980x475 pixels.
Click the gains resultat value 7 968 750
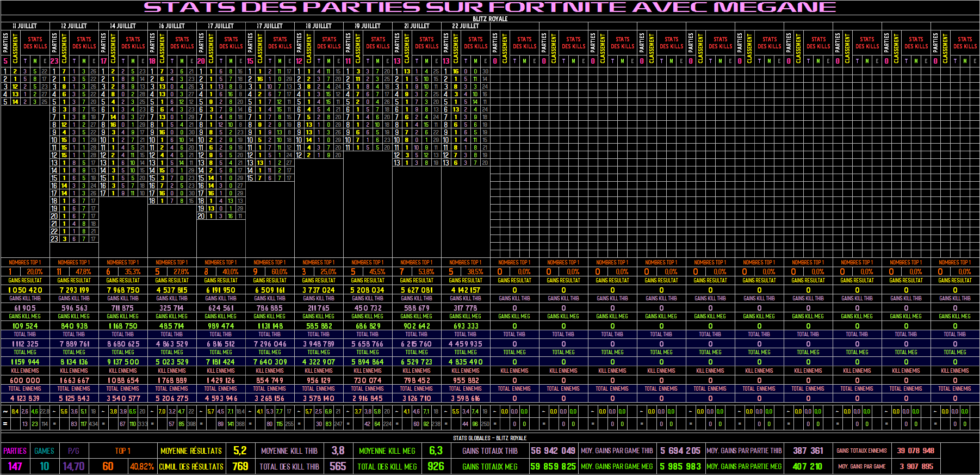tap(123, 290)
